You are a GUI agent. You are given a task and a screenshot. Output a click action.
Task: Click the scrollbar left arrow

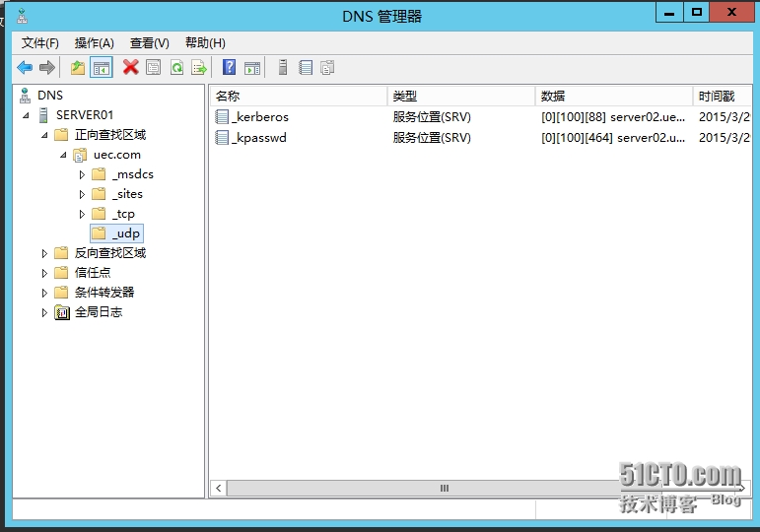point(219,488)
